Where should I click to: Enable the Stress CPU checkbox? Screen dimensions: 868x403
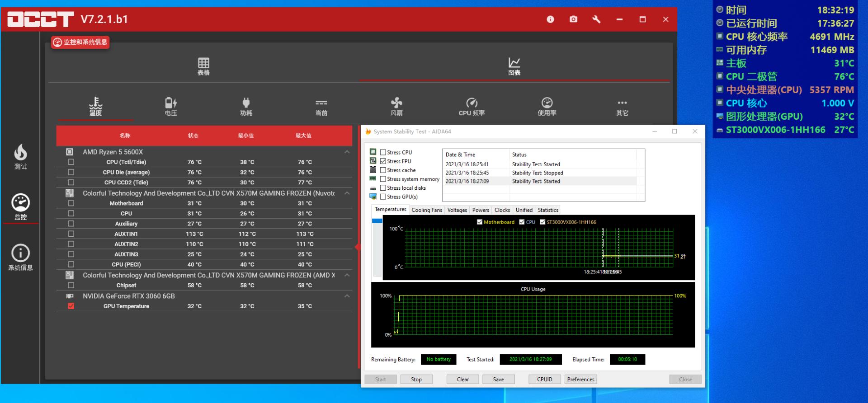tap(383, 152)
